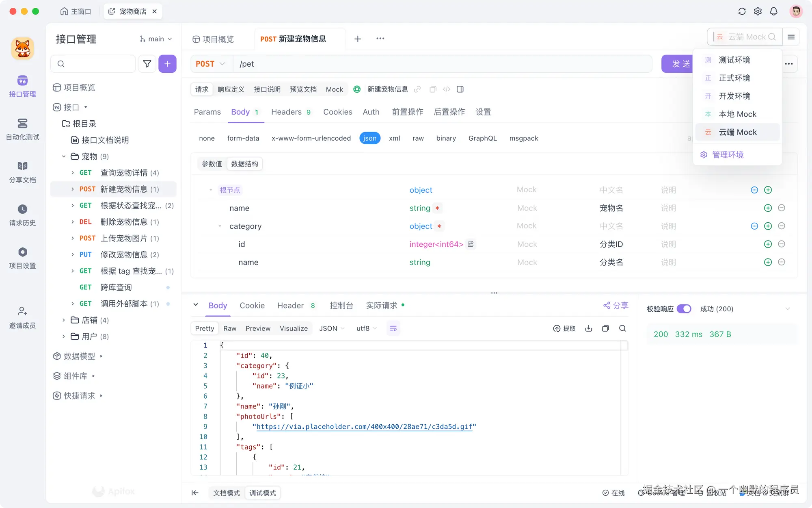Download the response body via download icon
Image resolution: width=812 pixels, height=508 pixels.
click(x=589, y=328)
